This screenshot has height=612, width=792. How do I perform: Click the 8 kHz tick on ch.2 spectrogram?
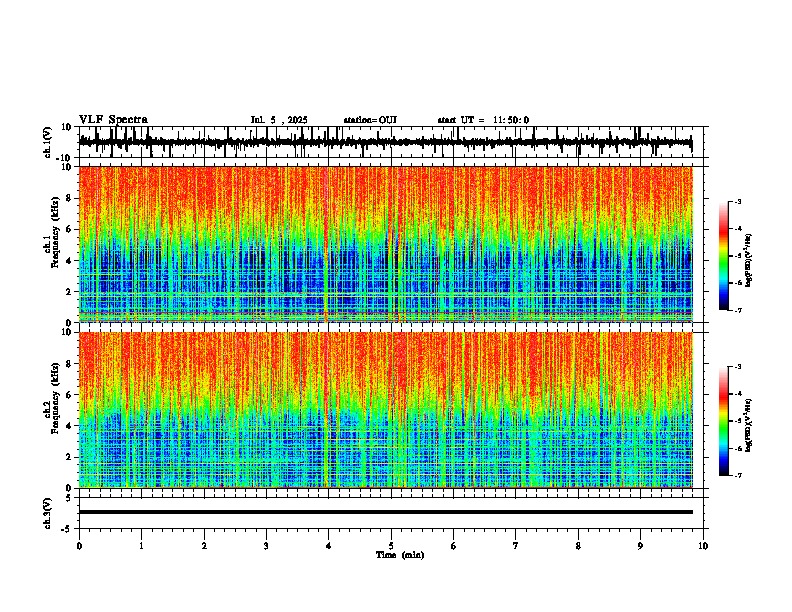click(70, 364)
